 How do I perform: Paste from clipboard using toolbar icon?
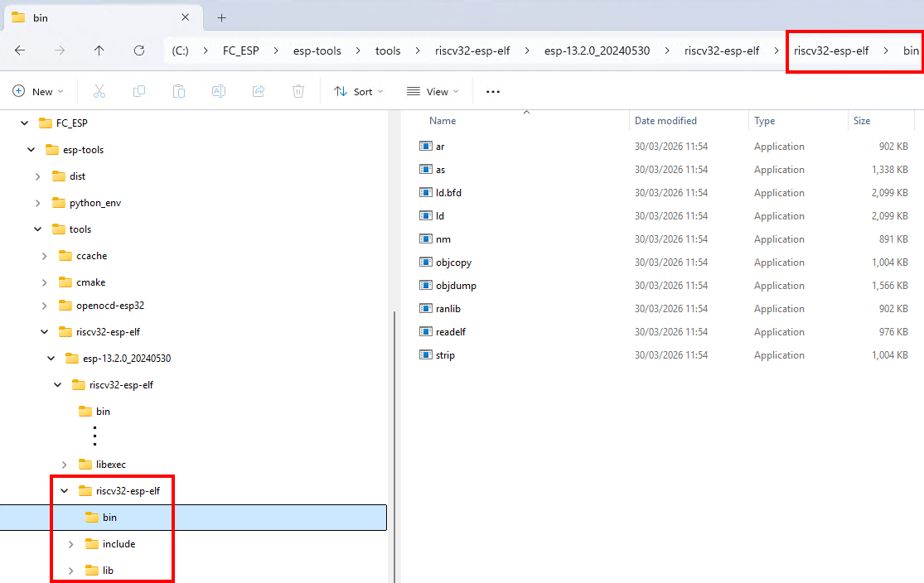click(x=178, y=91)
